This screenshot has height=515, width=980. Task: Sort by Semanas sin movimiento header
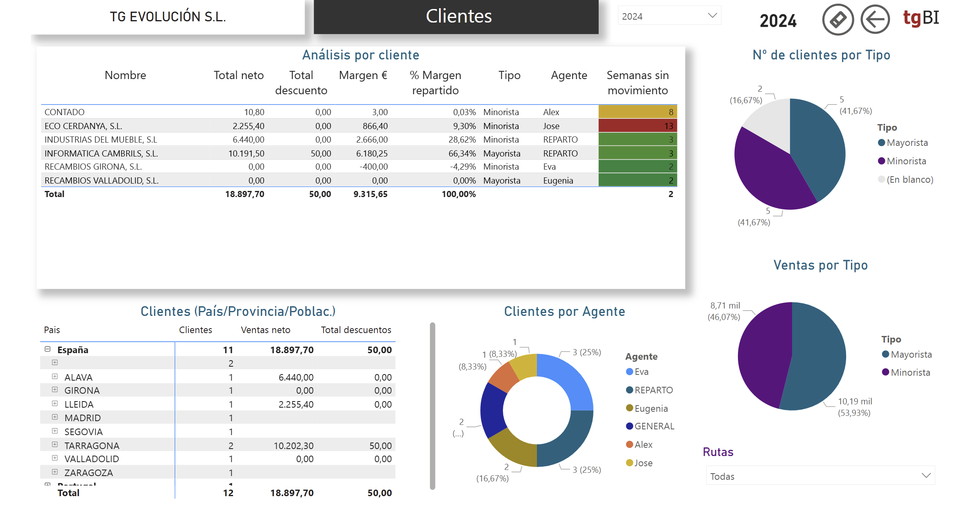(638, 83)
